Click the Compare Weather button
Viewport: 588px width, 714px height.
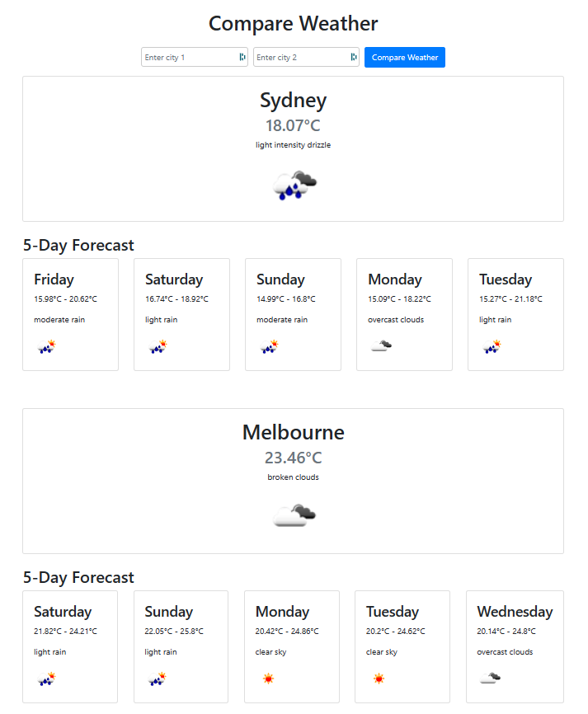click(404, 58)
